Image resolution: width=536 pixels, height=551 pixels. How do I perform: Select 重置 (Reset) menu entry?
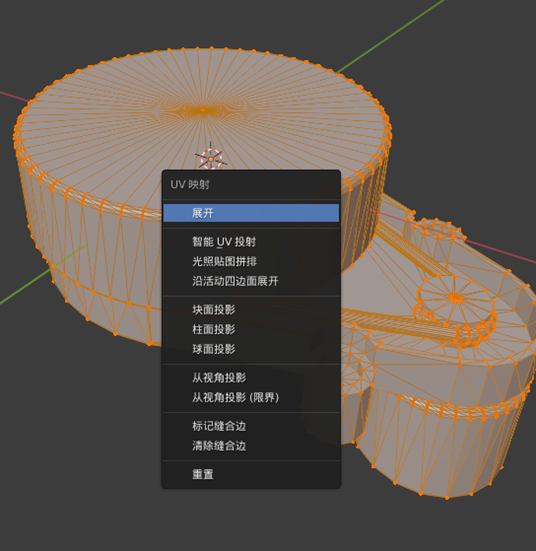point(251,474)
